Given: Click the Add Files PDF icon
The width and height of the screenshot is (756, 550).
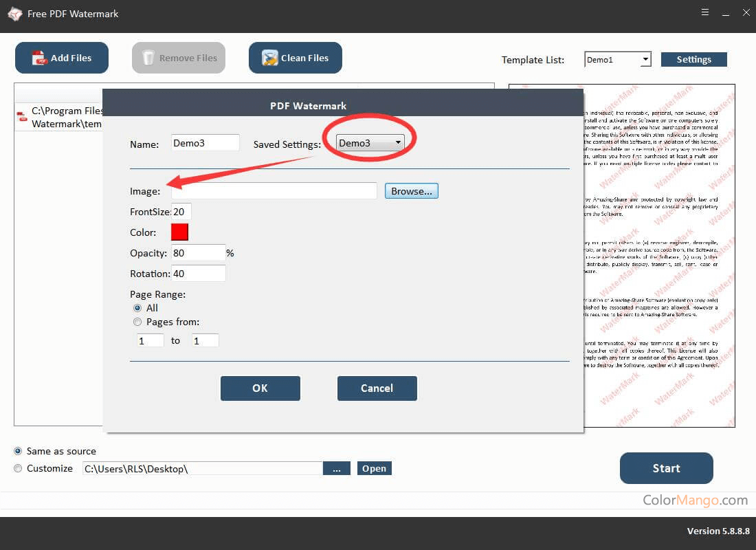Looking at the screenshot, I should pos(40,58).
